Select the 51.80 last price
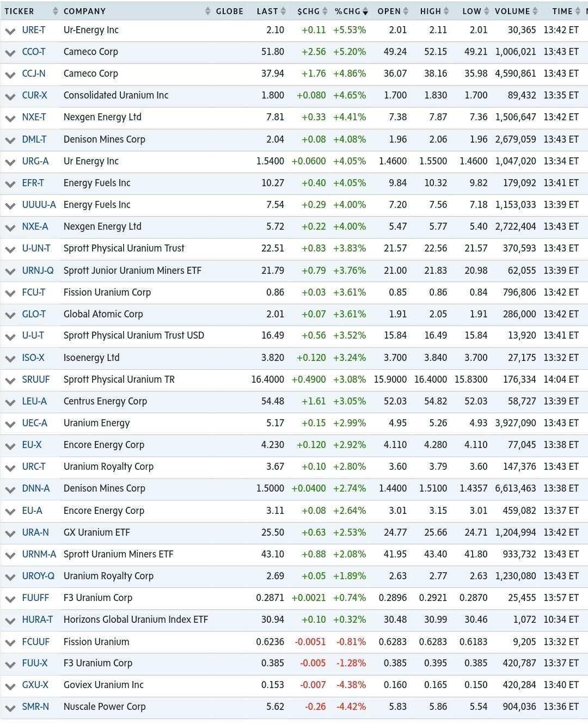 click(x=273, y=52)
